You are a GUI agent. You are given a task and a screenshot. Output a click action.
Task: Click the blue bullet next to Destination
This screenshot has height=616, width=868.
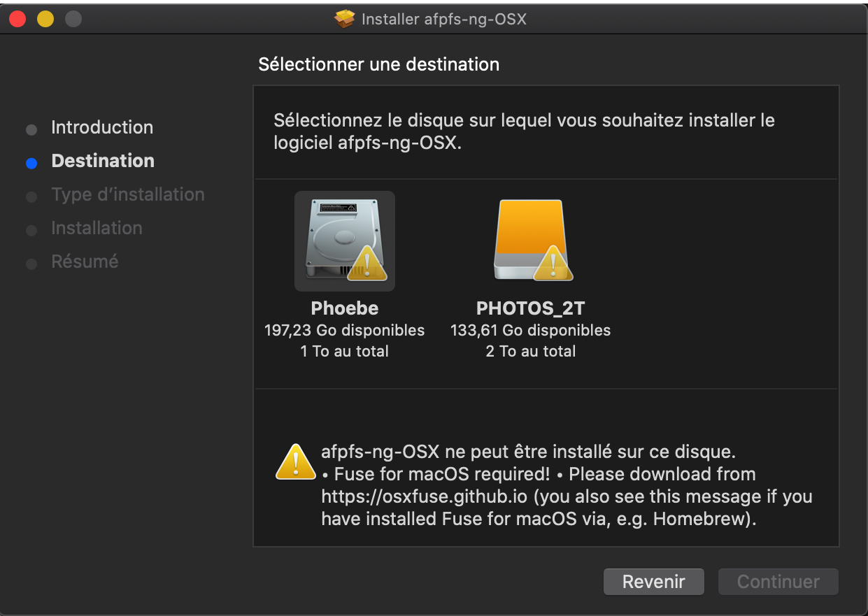(31, 164)
